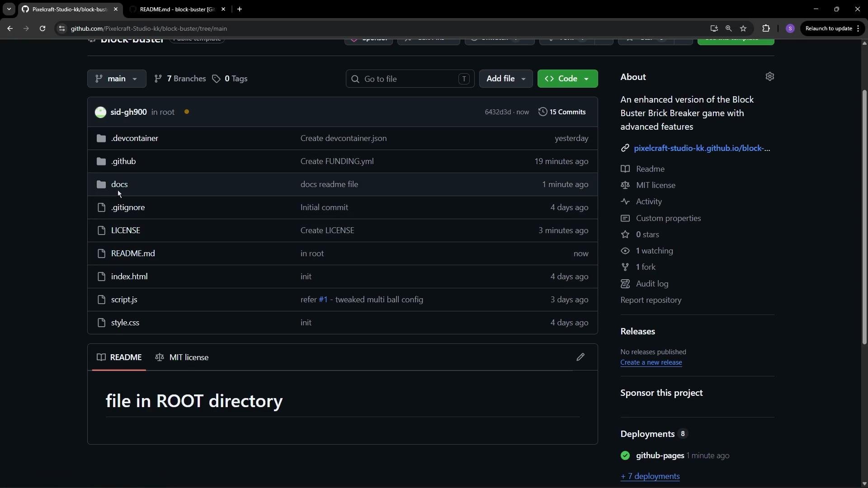Open commit hash 6432d3d

point(498,112)
